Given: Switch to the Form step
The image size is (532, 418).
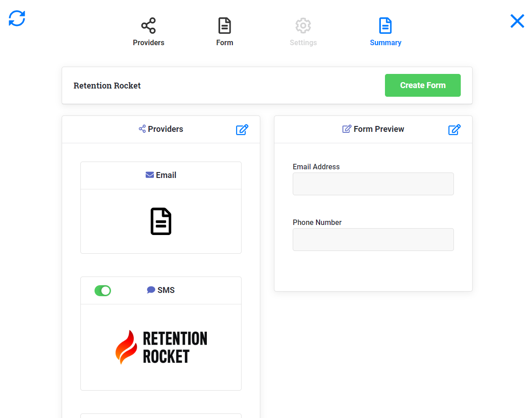Looking at the screenshot, I should (x=225, y=32).
